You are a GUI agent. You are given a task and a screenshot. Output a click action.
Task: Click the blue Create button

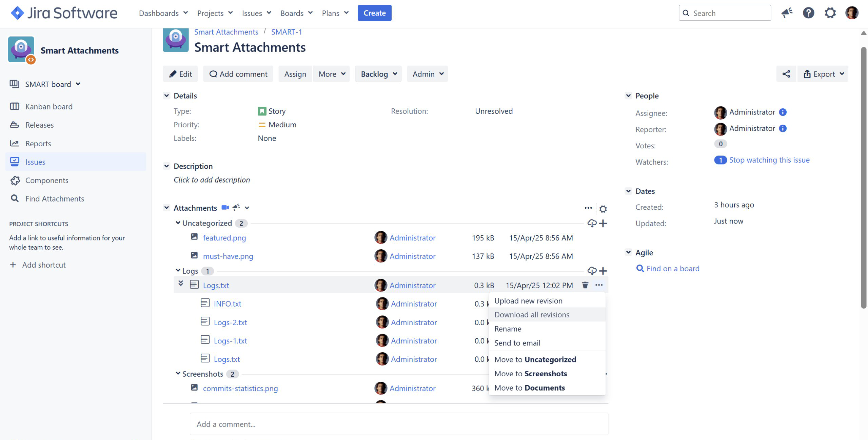pos(374,13)
